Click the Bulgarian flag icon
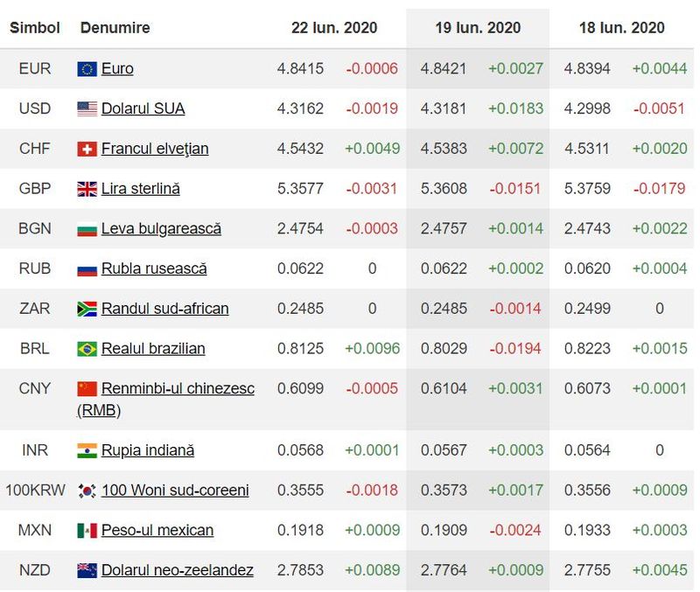Screen dimensions: 700x592 (x=87, y=229)
